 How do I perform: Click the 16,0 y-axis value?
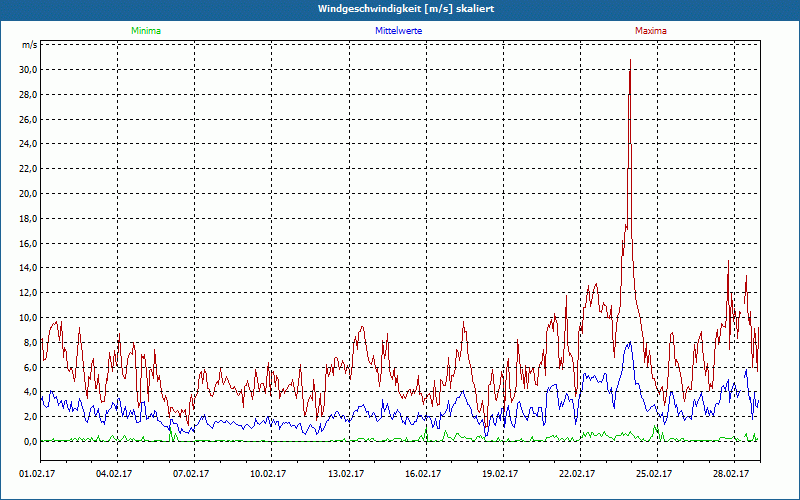pos(29,243)
